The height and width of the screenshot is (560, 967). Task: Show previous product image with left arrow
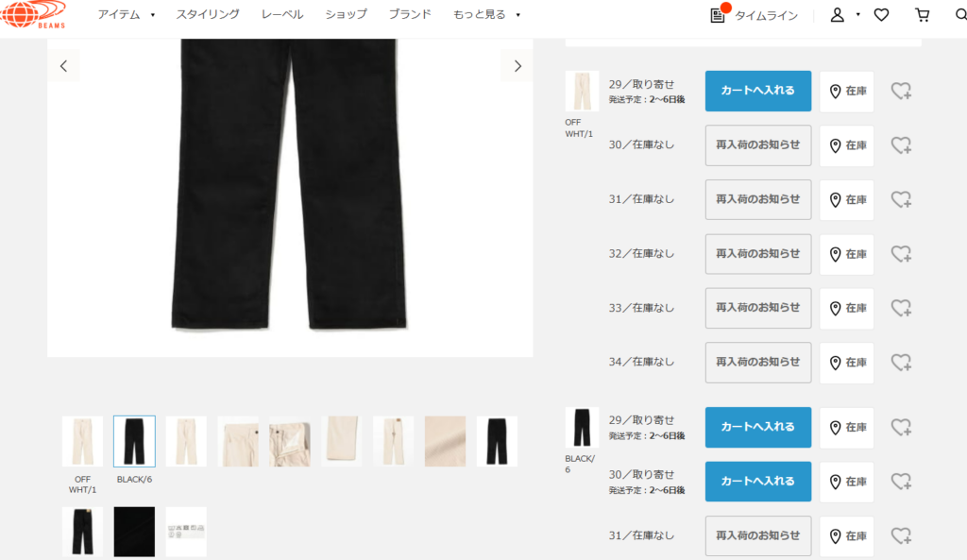point(63,66)
